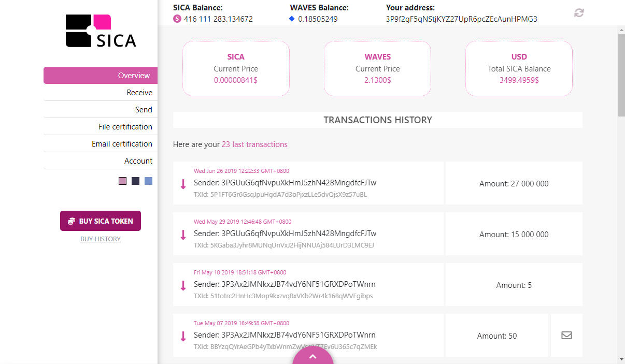Open the Receive page
Image resolution: width=625 pixels, height=364 pixels.
click(101, 92)
